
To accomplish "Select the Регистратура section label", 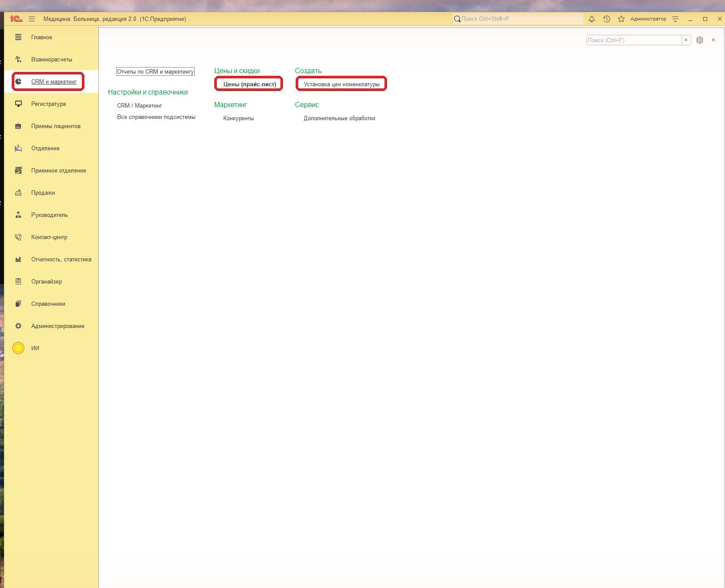I will point(48,104).
